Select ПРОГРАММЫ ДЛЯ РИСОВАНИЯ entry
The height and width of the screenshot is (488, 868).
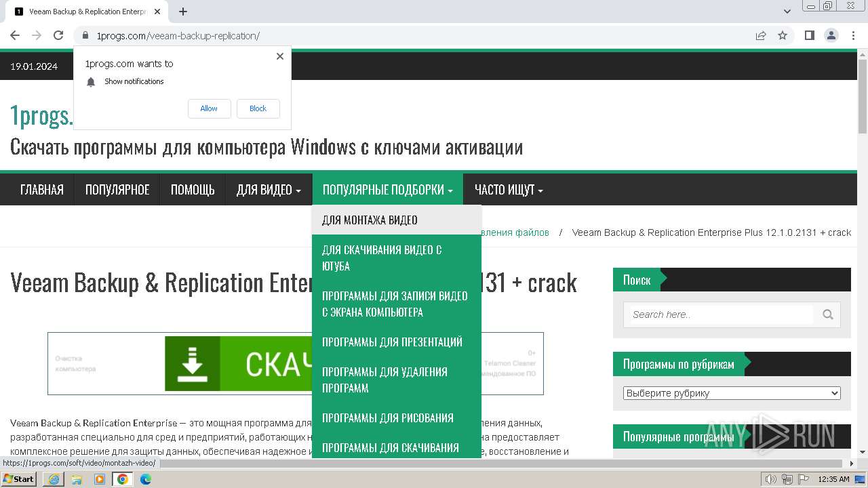[397, 418]
